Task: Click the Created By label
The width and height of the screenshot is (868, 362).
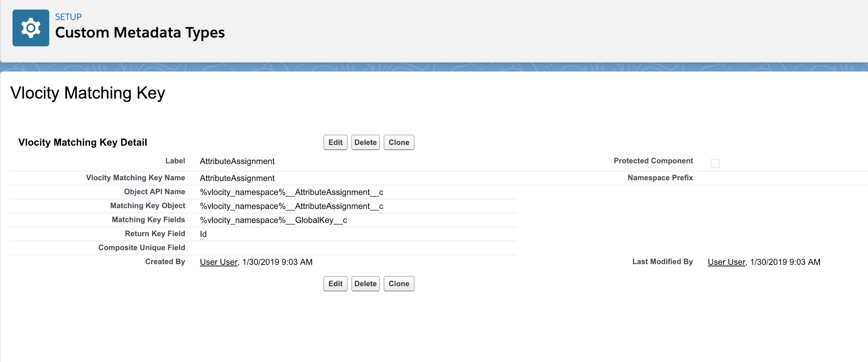Action: (165, 262)
